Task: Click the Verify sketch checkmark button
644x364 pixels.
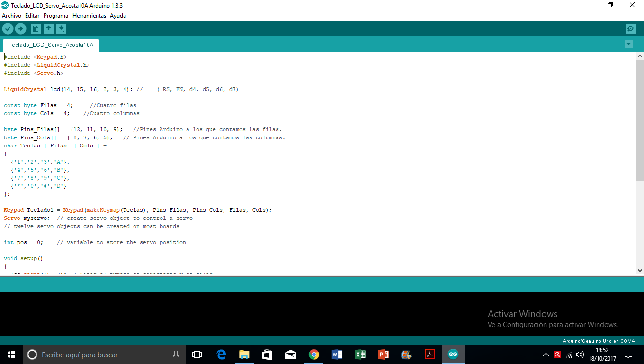Action: [x=8, y=29]
